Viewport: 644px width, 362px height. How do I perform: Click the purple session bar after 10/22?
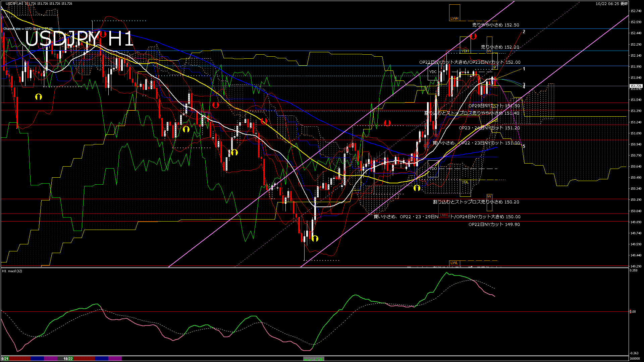[115, 359]
